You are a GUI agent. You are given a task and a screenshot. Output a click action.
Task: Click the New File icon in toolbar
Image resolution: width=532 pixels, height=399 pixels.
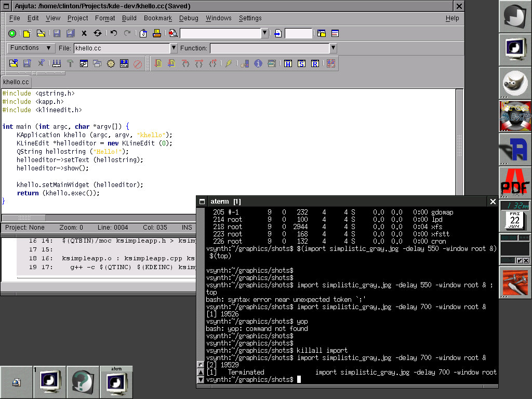point(26,33)
